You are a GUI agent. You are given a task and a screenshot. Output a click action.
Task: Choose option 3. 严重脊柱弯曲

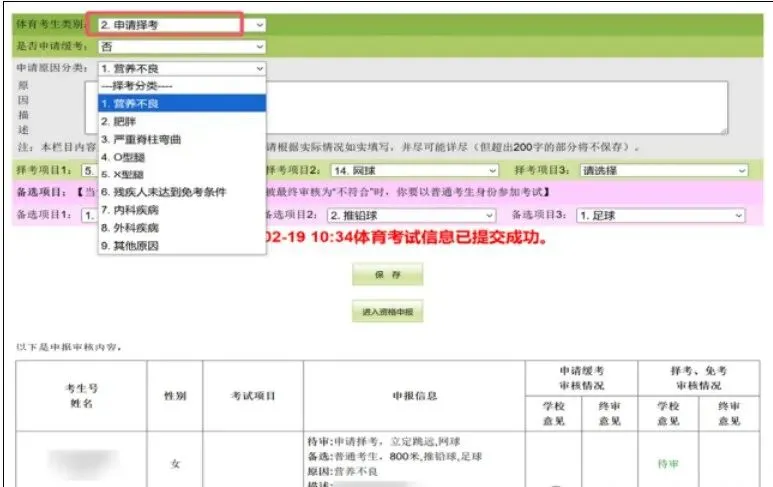point(182,139)
